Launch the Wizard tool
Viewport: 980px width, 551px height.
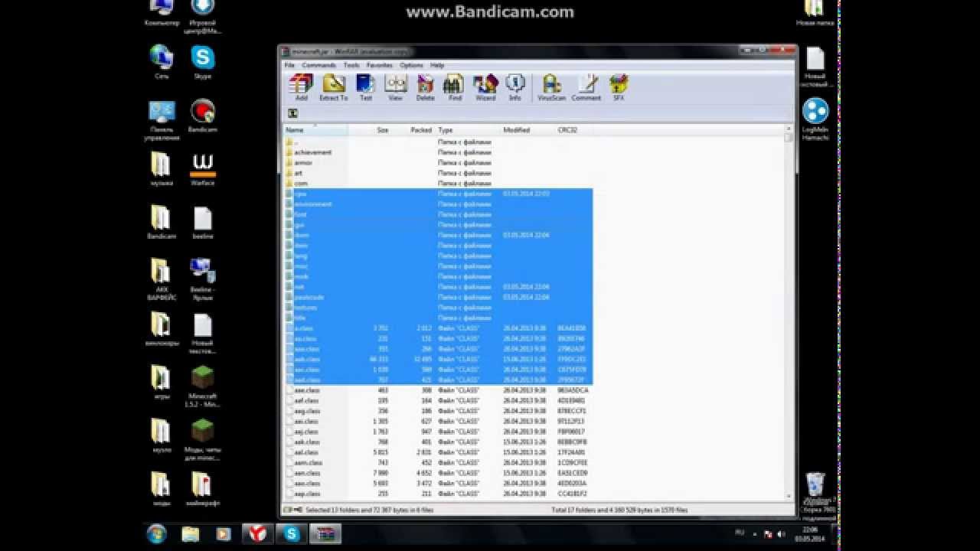[485, 87]
